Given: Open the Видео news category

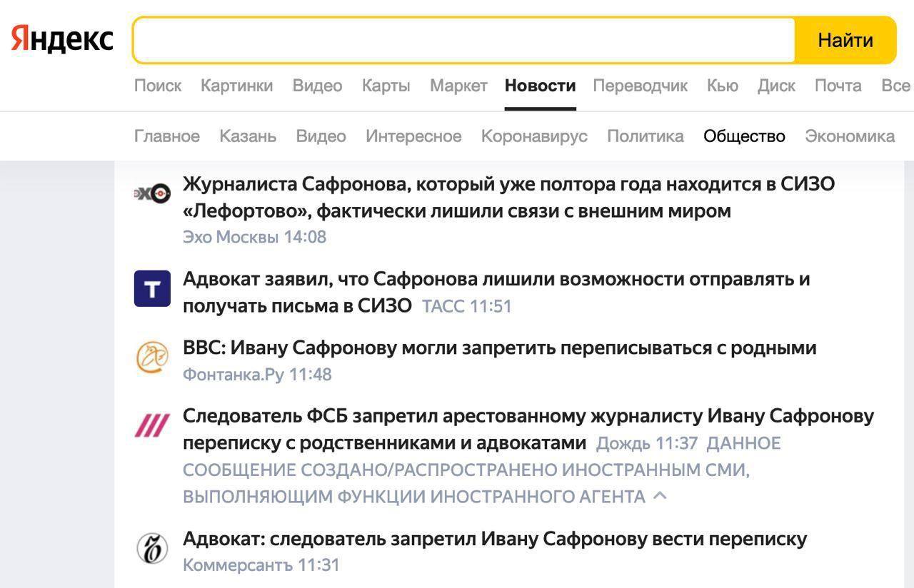Looking at the screenshot, I should (x=321, y=136).
